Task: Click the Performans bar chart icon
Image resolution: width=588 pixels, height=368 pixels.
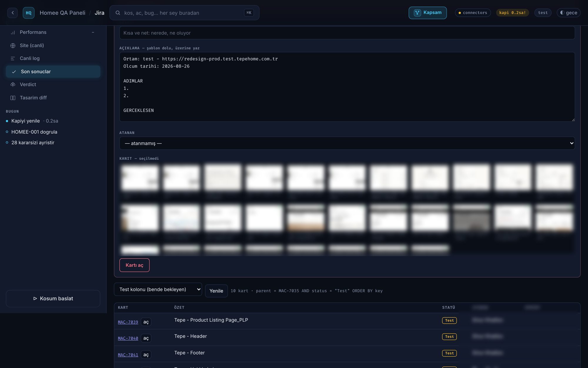Action: (x=13, y=32)
